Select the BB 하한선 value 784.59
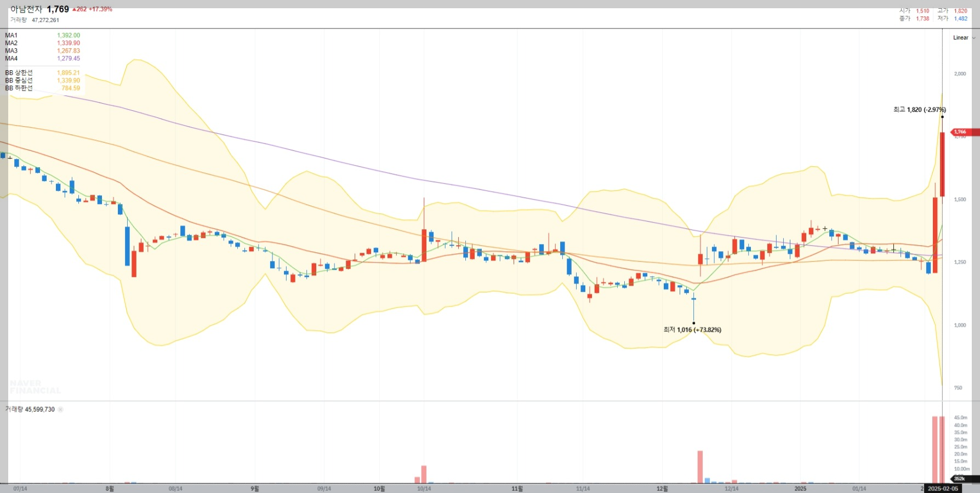 (71, 88)
